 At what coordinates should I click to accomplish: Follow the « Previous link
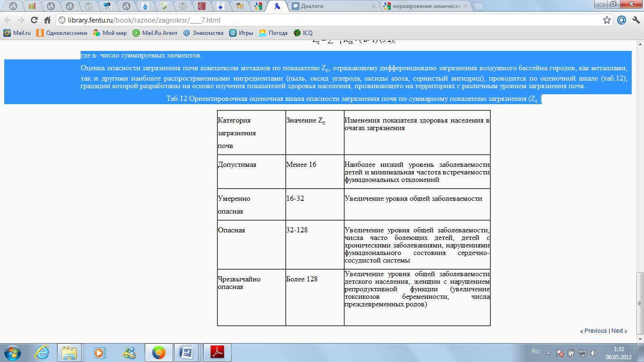pyautogui.click(x=593, y=331)
